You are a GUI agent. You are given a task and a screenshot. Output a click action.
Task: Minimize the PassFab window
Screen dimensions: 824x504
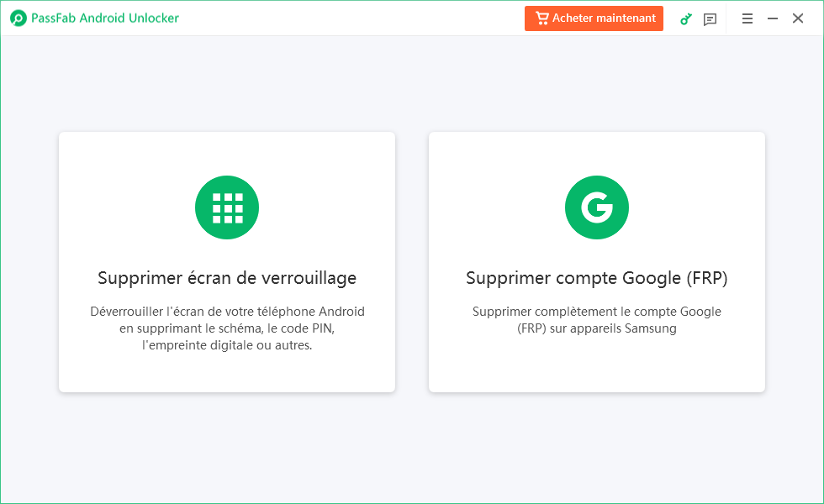773,18
